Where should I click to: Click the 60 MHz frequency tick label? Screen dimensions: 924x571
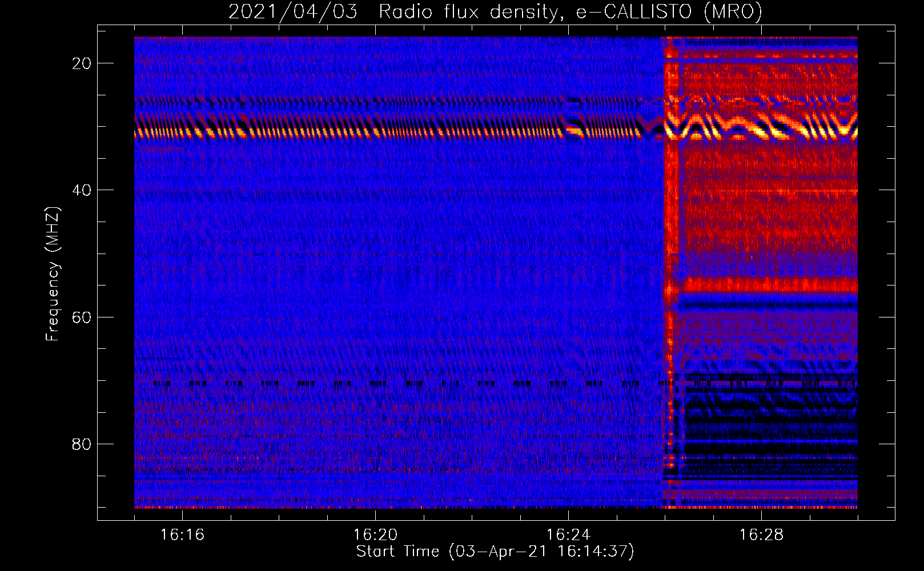tap(82, 317)
